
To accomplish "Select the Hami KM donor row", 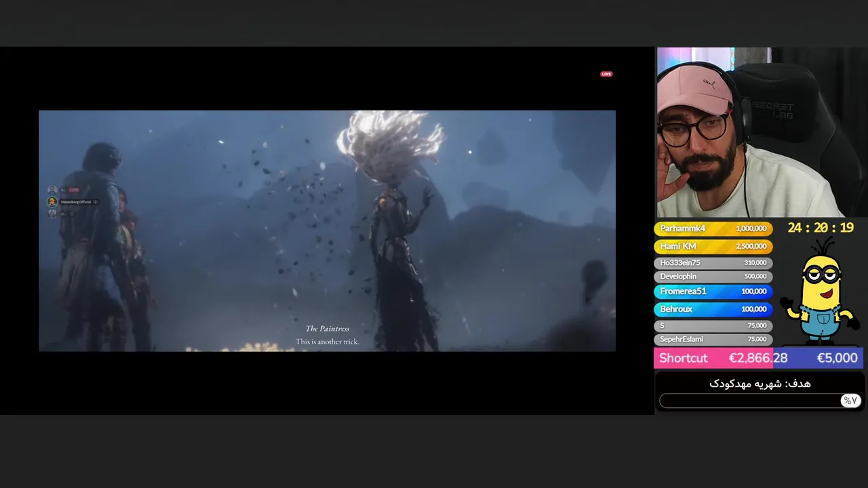I will pos(713,246).
